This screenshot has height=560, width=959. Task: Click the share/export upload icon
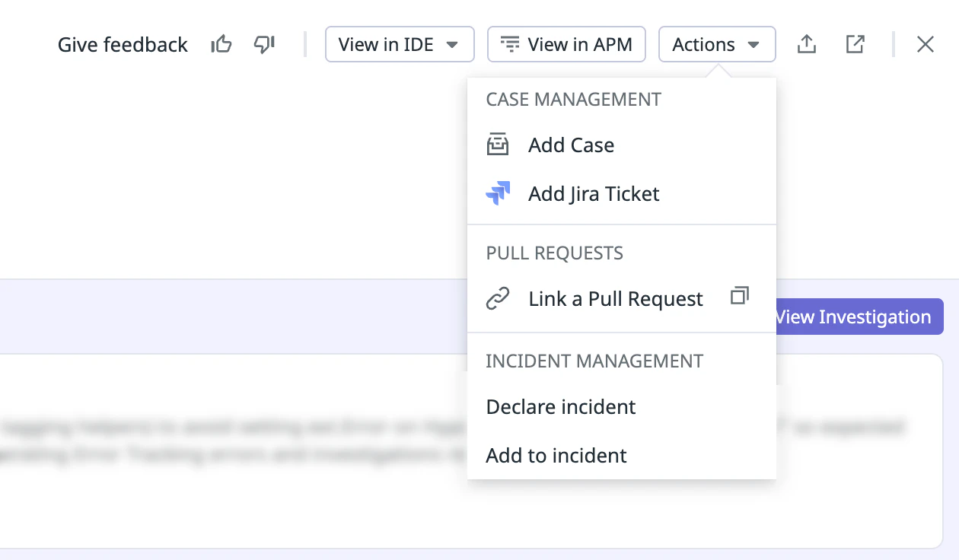click(807, 45)
